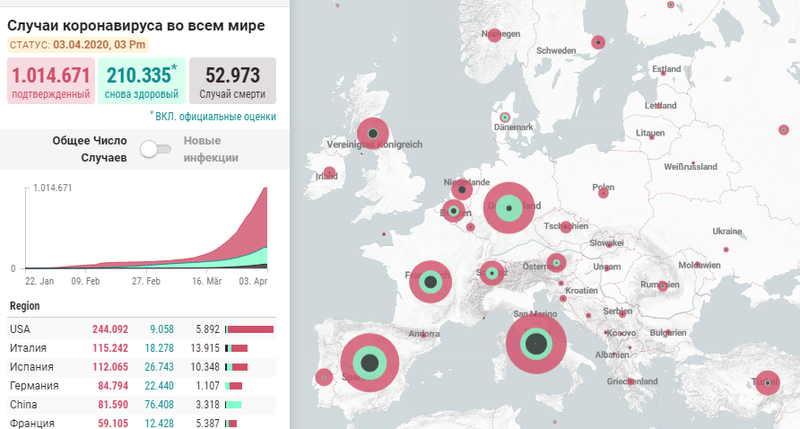Select the Portugal case bubble on map
The width and height of the screenshot is (800, 429).
click(x=323, y=378)
